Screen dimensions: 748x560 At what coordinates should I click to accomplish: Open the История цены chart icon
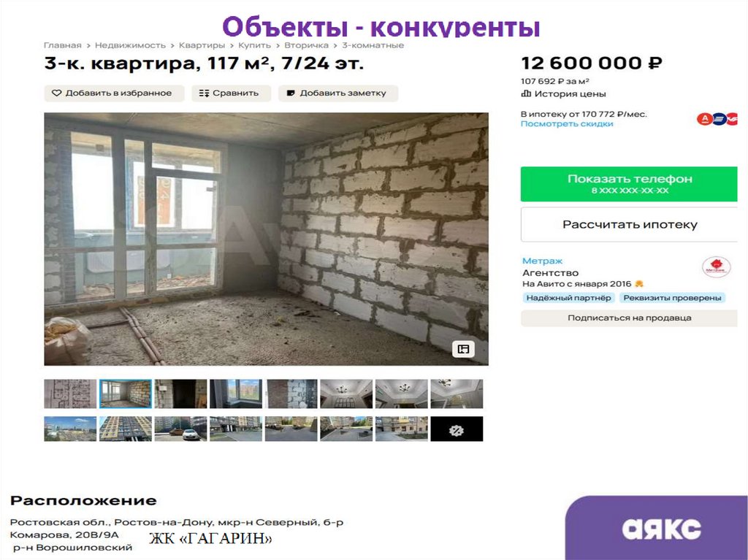coord(526,93)
